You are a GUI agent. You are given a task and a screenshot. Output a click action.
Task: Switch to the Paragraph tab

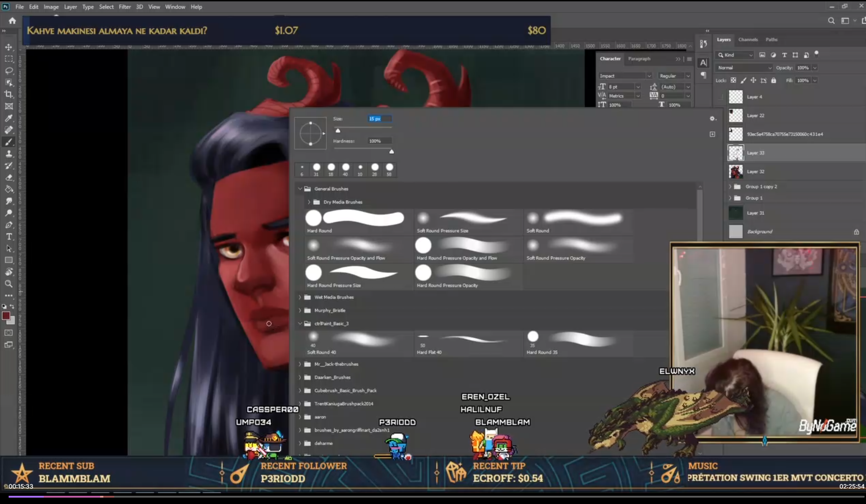coord(639,59)
